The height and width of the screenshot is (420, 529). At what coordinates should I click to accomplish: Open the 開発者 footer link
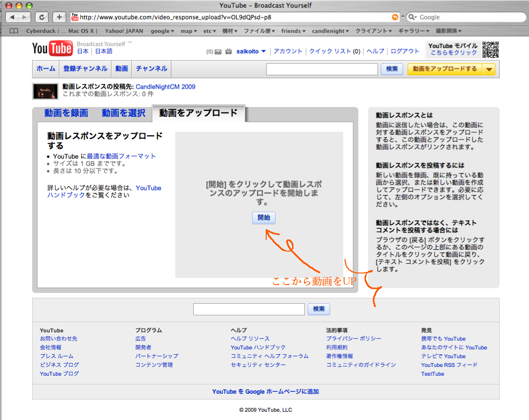coord(144,347)
